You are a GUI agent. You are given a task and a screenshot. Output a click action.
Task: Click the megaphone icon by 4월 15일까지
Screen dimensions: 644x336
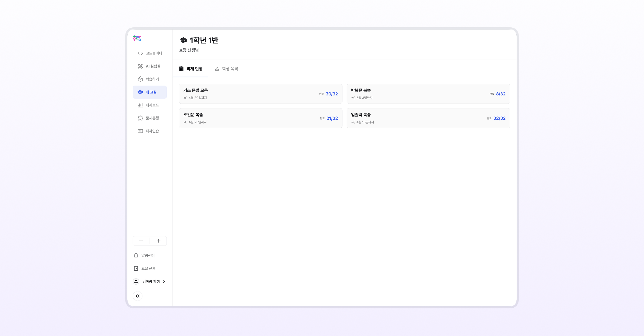pos(353,122)
